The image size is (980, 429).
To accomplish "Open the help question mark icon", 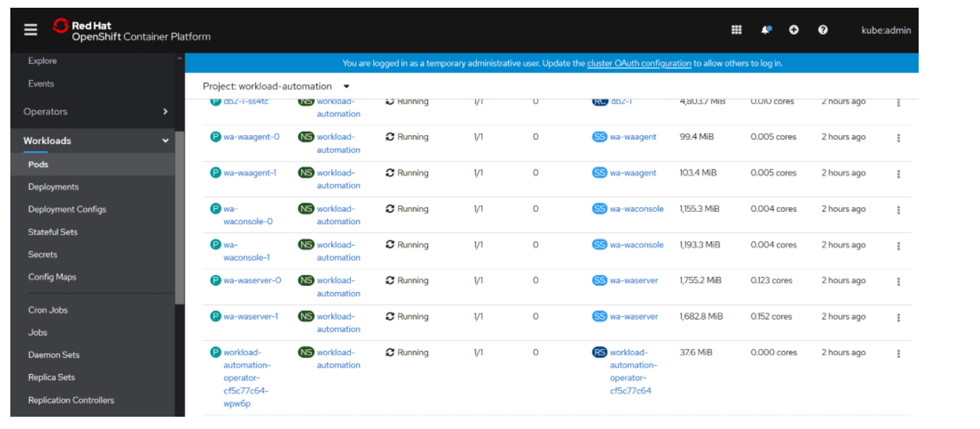I will tap(822, 30).
